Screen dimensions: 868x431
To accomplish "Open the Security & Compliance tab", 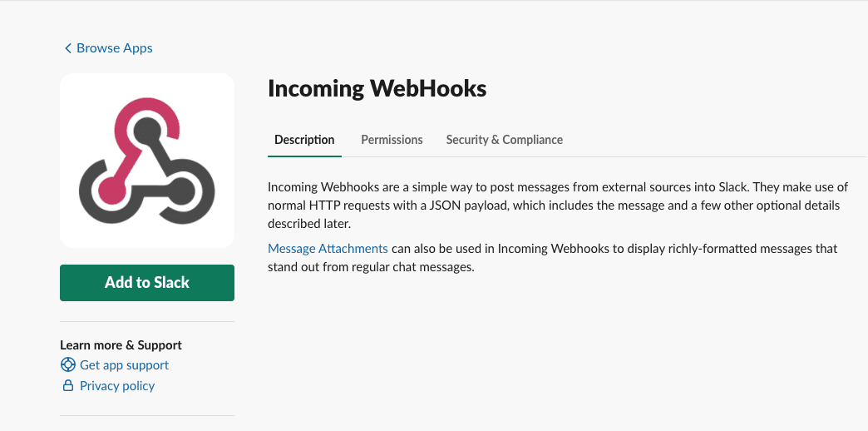I will [x=504, y=140].
